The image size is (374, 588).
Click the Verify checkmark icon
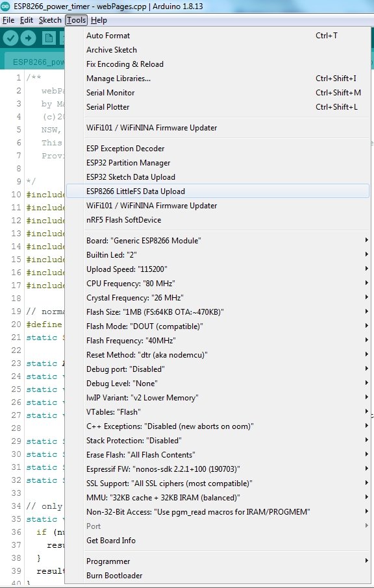[x=11, y=38]
